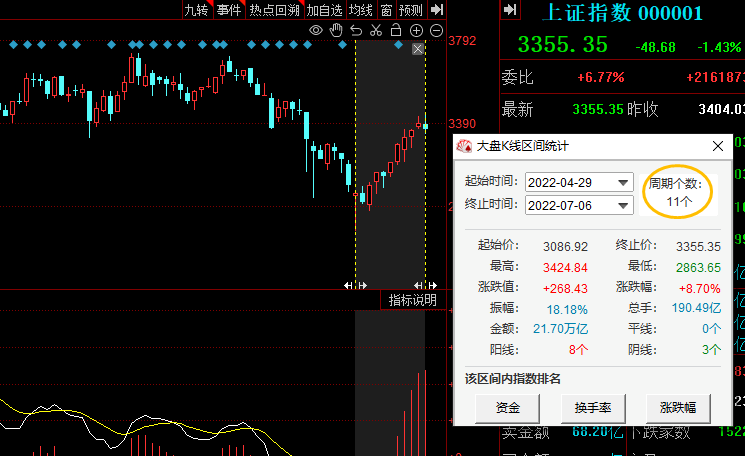Click the 加自选 toolbar item
This screenshot has width=745, height=456.
324,10
